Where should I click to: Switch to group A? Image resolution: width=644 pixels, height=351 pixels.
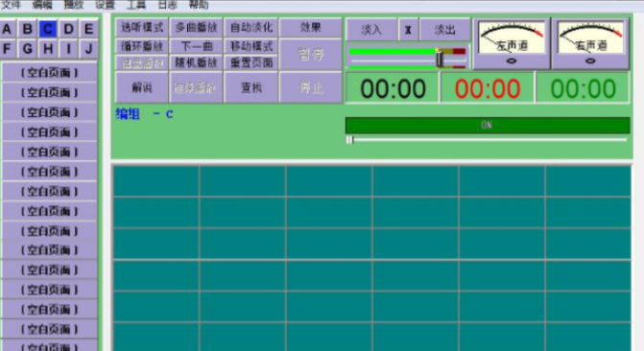7,29
